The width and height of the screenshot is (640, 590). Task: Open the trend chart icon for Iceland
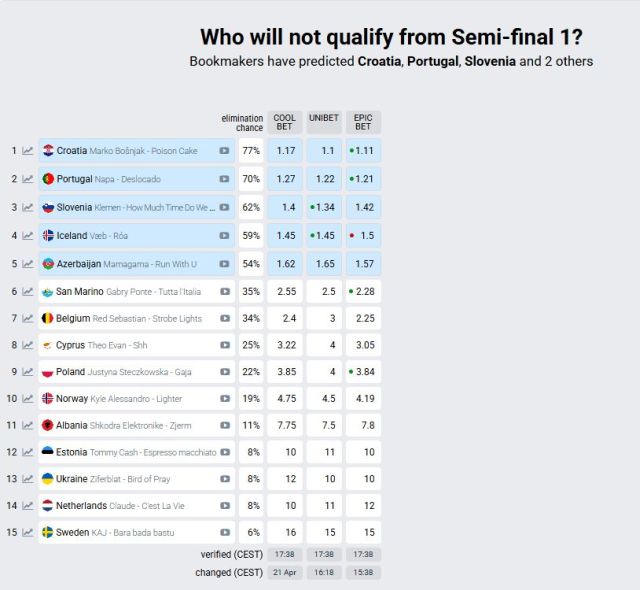click(x=28, y=236)
